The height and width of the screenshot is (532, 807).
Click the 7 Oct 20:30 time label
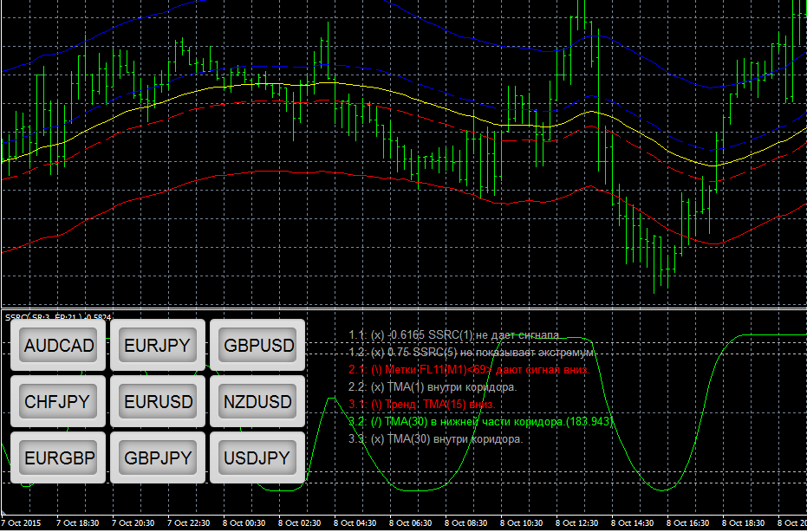133,522
